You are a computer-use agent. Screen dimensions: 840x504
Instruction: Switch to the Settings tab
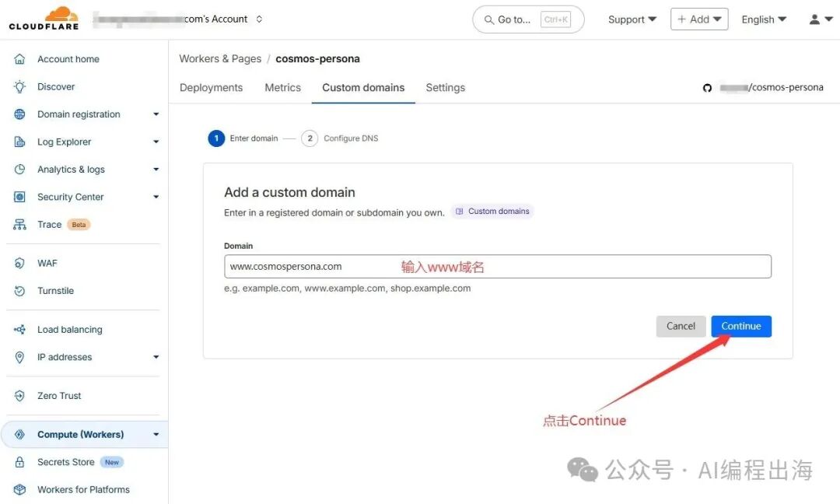pyautogui.click(x=445, y=88)
